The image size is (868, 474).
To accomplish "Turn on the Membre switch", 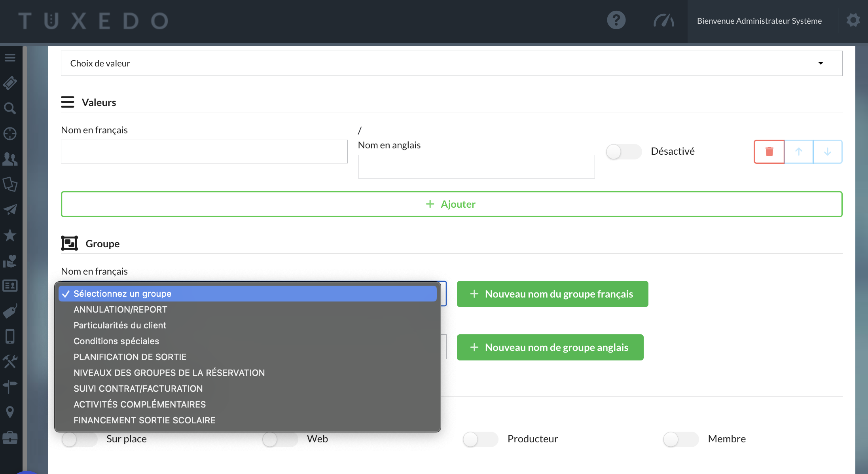I will coord(680,439).
